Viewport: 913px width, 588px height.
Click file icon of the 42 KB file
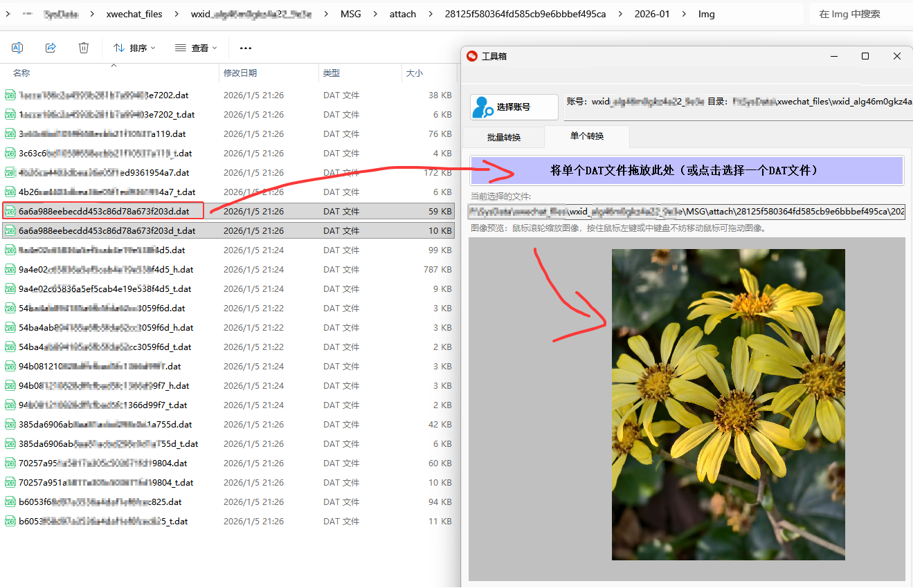10,424
